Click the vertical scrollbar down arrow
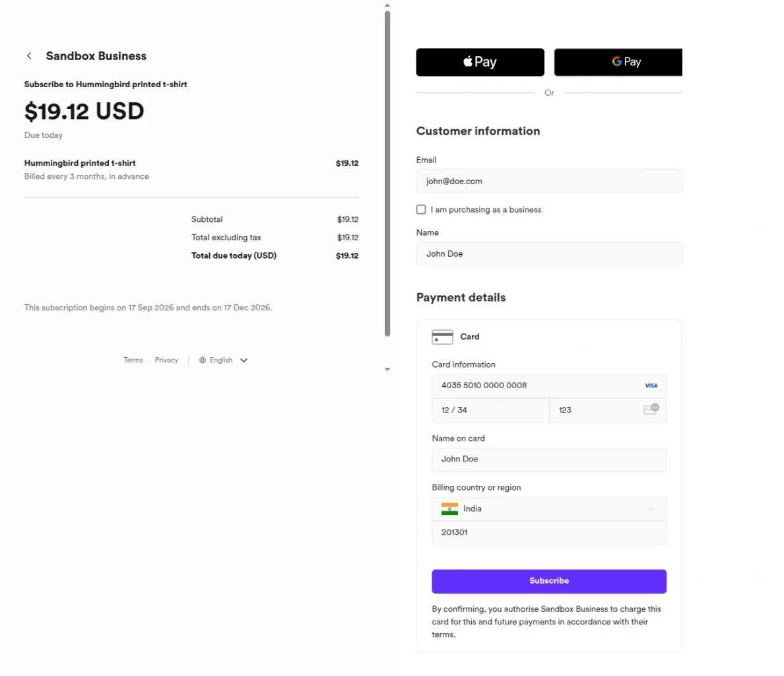The image size is (784, 676). click(x=387, y=370)
